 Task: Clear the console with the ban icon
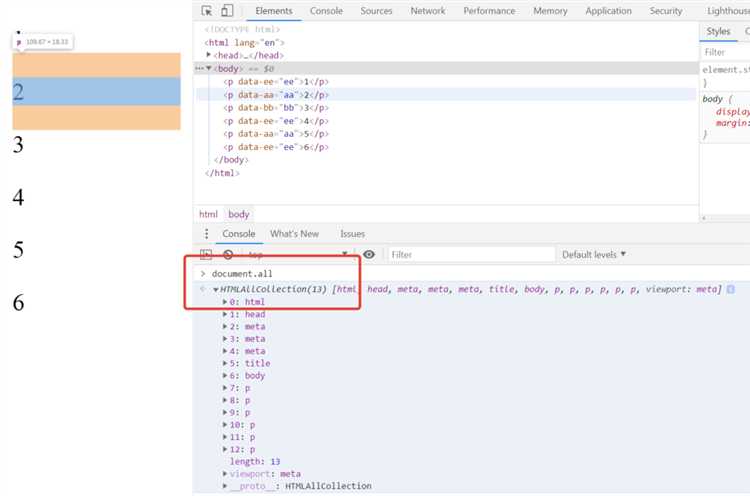(228, 254)
